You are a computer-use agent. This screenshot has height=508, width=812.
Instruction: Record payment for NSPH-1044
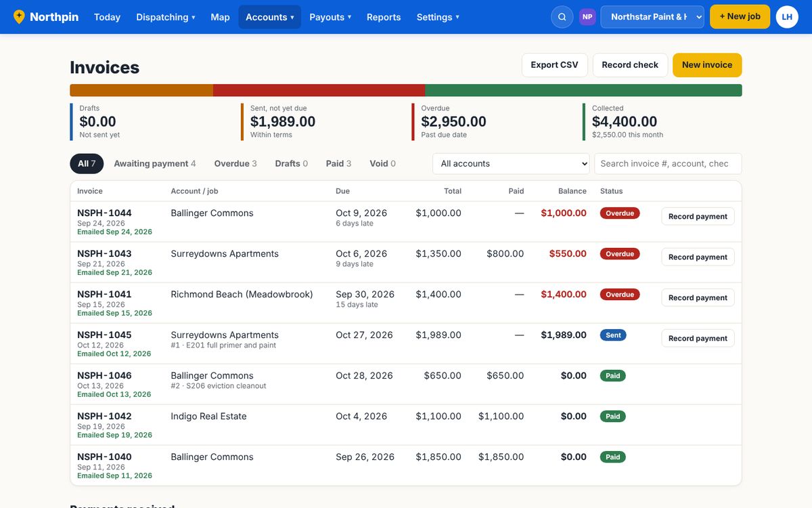[698, 217]
